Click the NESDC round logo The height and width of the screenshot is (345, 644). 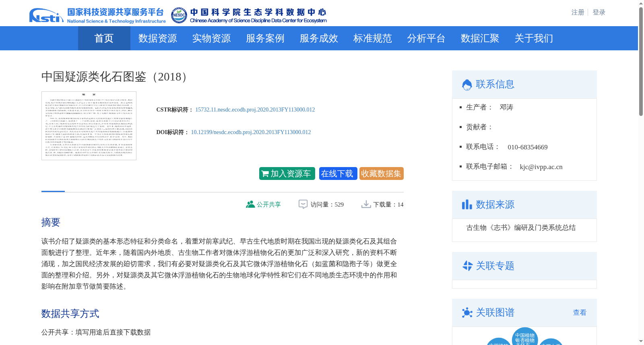pos(179,15)
